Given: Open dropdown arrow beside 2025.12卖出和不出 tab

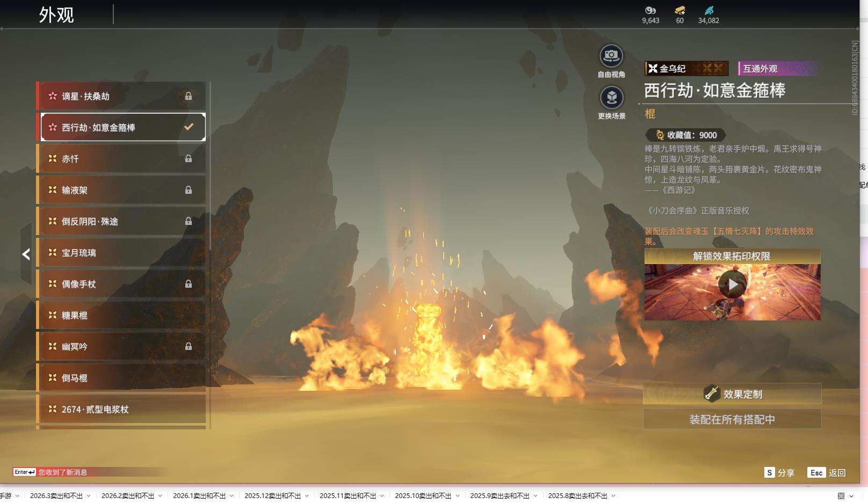Looking at the screenshot, I should pos(307,496).
